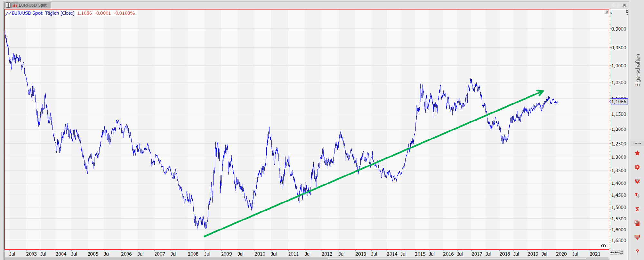This screenshot has width=644, height=260.
Task: Open the red question mark help icon
Action: click(x=637, y=251)
